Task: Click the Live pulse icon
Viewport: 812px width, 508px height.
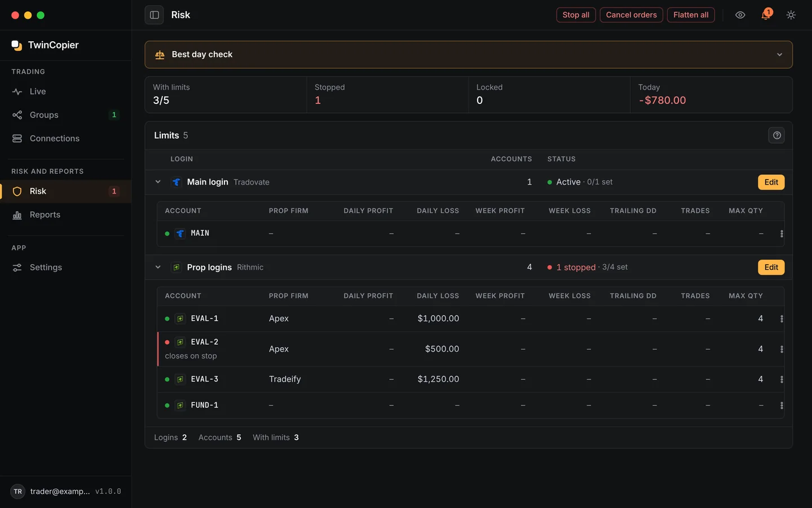Action: point(17,91)
